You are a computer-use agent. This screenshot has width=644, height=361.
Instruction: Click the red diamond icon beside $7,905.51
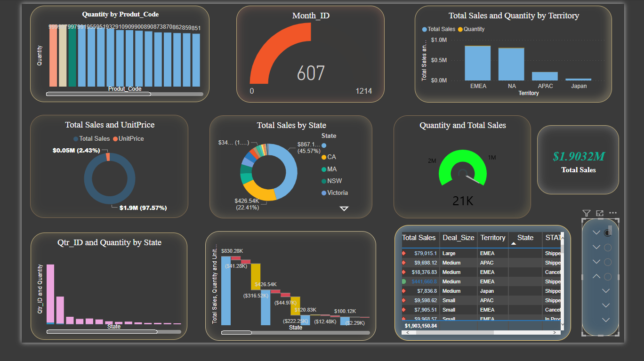coord(403,310)
